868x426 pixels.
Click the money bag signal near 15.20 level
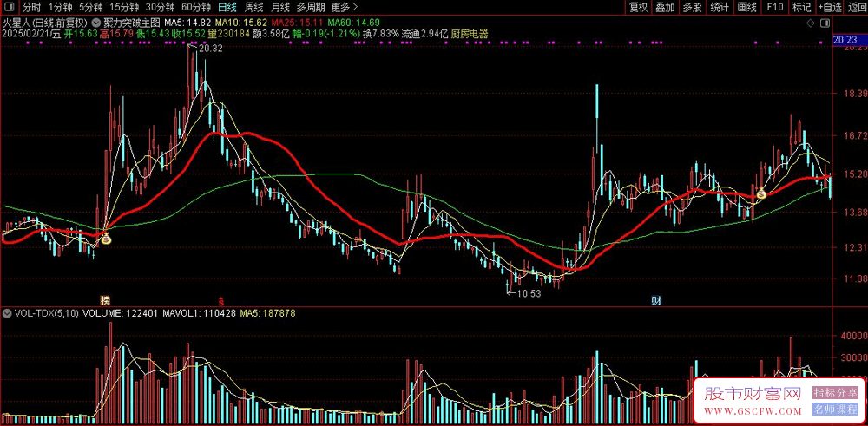pos(761,193)
